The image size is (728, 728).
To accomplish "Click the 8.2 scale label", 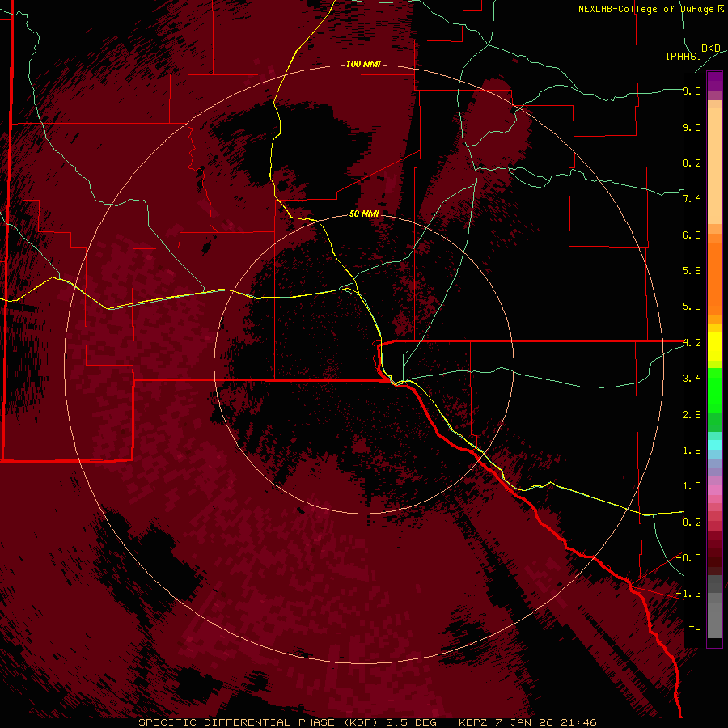I will (x=692, y=163).
